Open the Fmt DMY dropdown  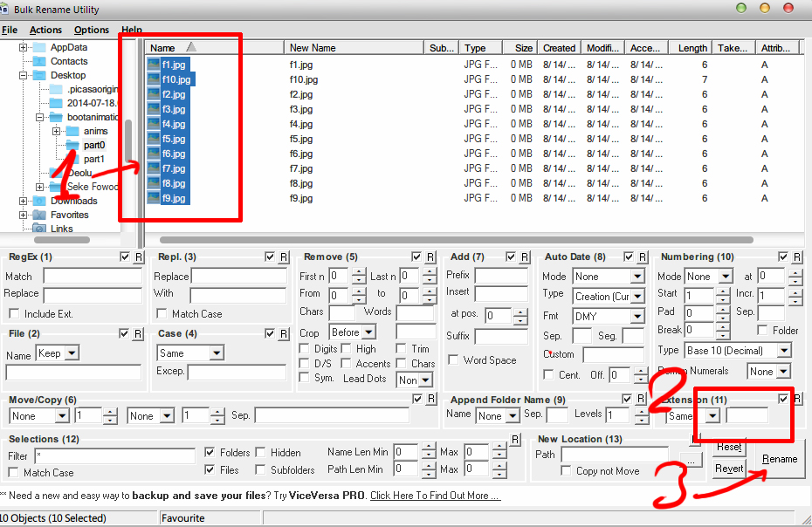pyautogui.click(x=637, y=316)
